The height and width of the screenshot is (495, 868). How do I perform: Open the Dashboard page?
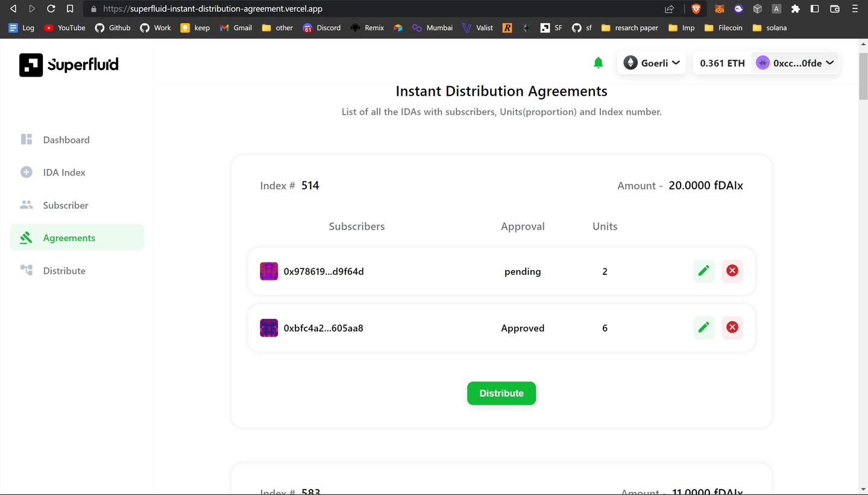[x=77, y=140]
